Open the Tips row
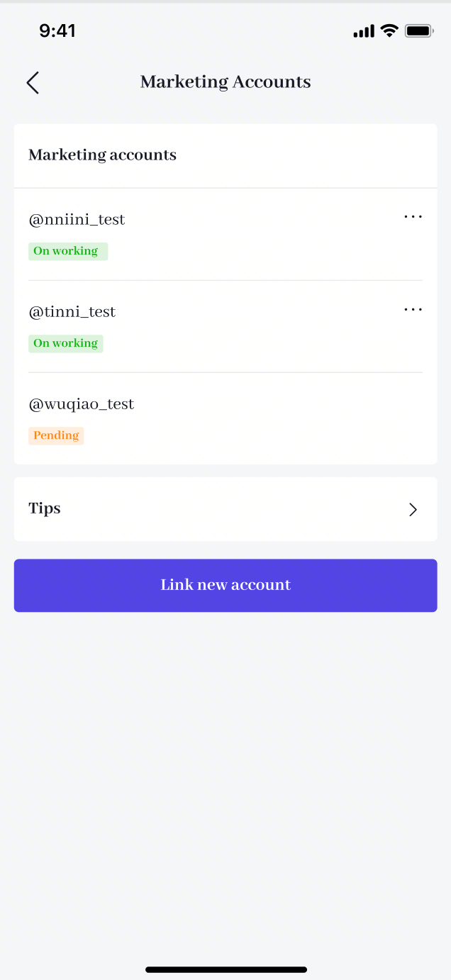Viewport: 451px width, 980px height. (x=225, y=509)
